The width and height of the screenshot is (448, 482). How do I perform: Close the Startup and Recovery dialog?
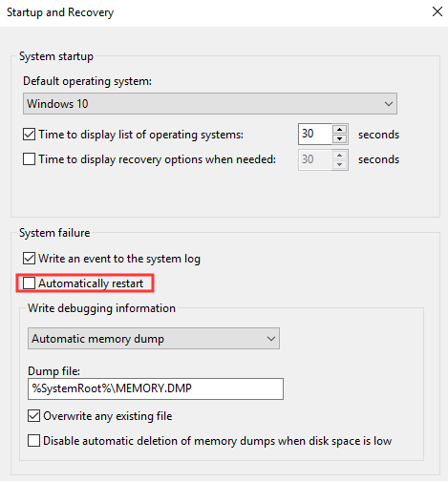pos(437,11)
